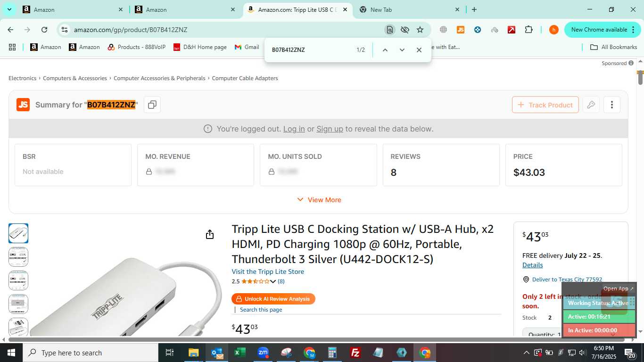The width and height of the screenshot is (644, 362).
Task: Expand View More in Jungle Scout summary
Action: tap(319, 200)
